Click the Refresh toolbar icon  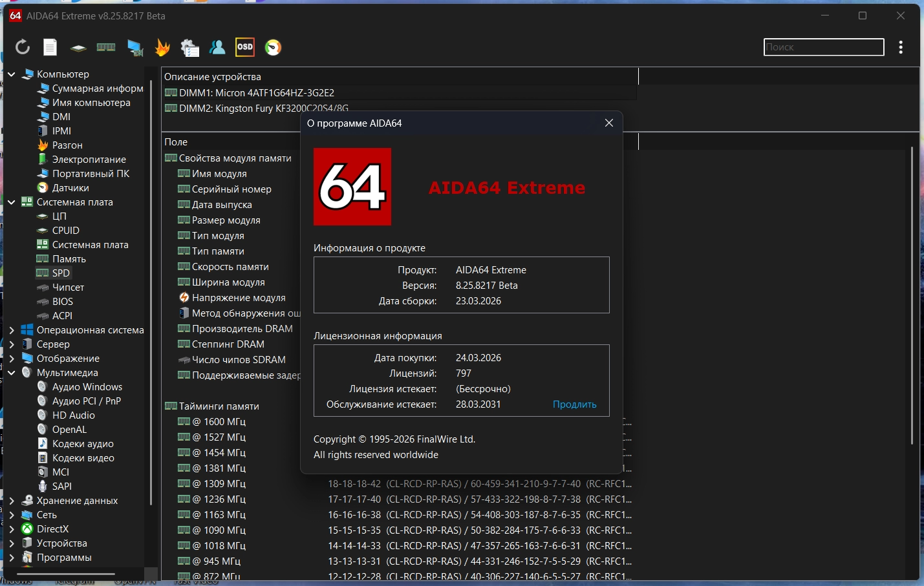point(23,47)
